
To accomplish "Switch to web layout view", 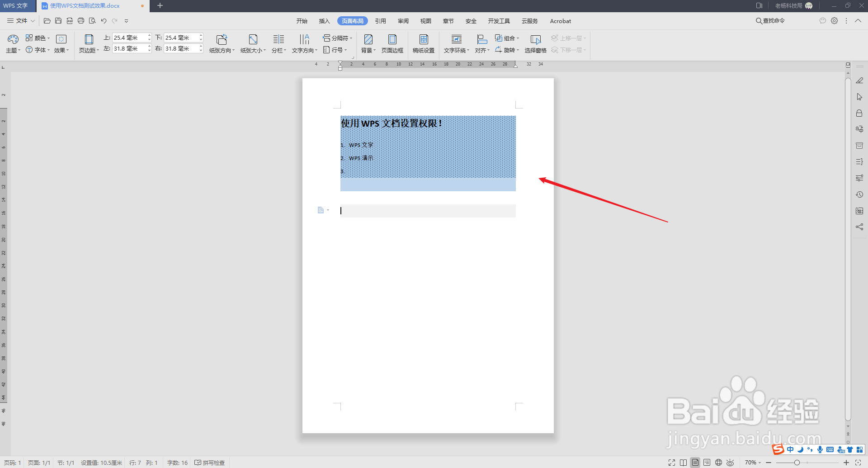I will 718,463.
